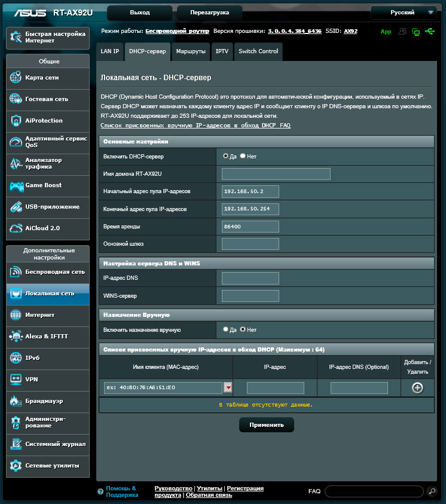
Task: Open the Обратная связь footer link
Action: [209, 495]
